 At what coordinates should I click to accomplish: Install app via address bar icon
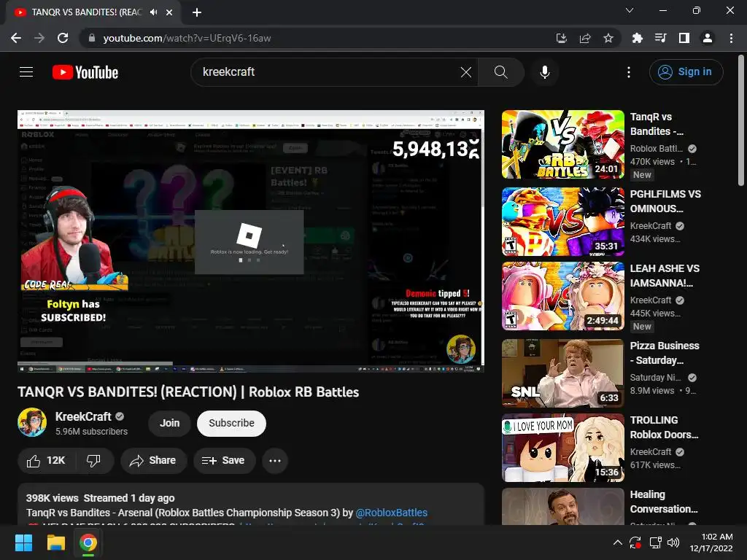point(562,38)
